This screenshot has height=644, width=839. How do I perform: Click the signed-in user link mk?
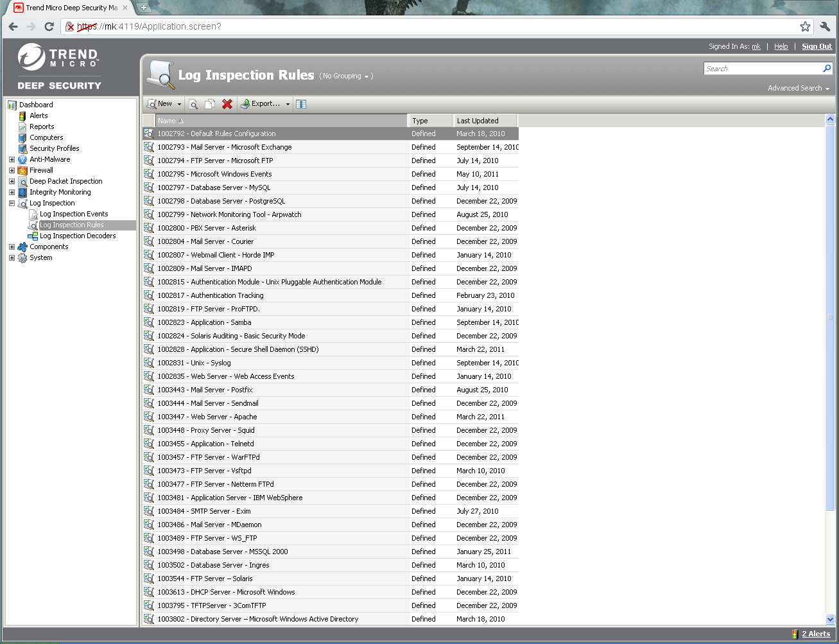756,46
